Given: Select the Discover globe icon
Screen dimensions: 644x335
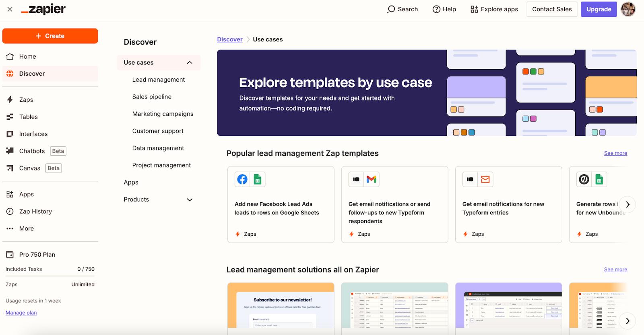Looking at the screenshot, I should click(x=10, y=74).
